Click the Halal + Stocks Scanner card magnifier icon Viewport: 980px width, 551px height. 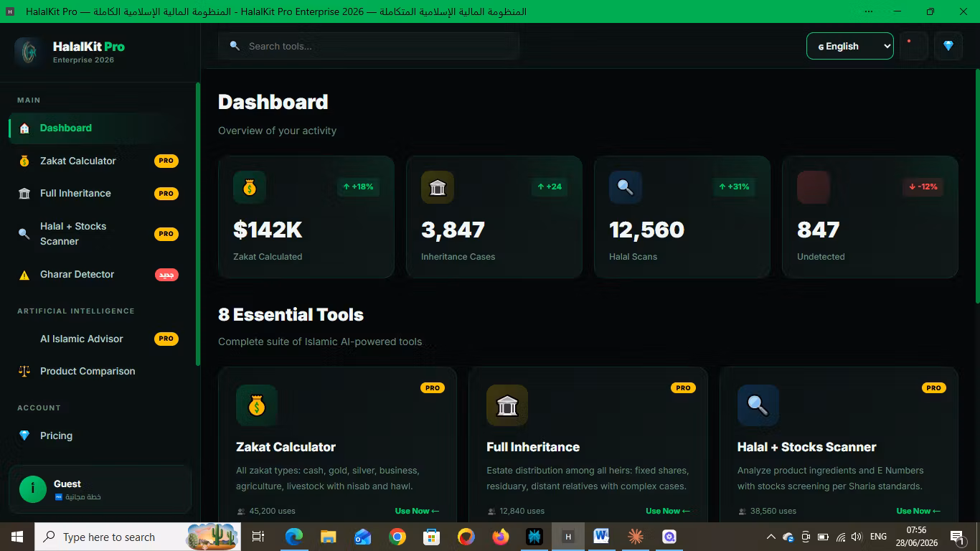point(758,405)
